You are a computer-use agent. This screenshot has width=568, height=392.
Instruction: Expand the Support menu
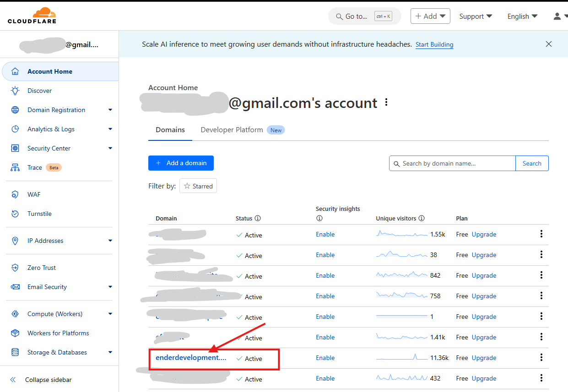pos(476,16)
